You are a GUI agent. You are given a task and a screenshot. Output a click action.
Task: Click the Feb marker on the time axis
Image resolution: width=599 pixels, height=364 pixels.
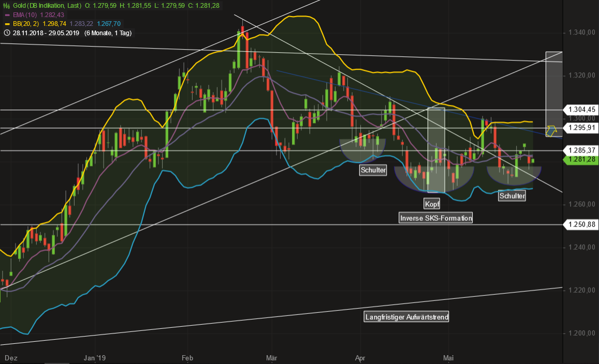187,357
